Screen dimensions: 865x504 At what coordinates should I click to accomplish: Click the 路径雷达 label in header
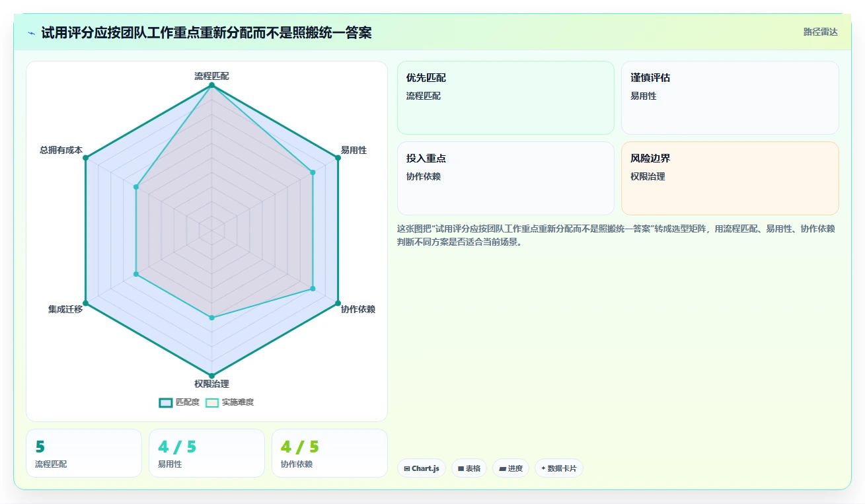coord(820,32)
